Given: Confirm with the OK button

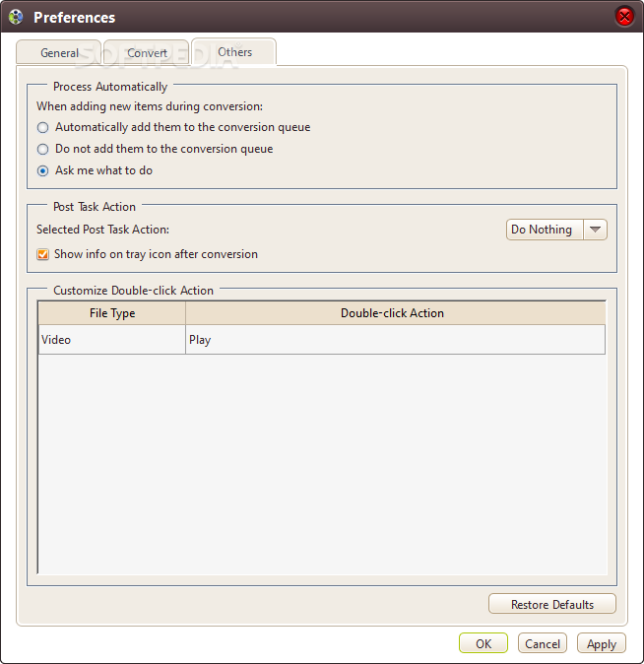Looking at the screenshot, I should pos(483,643).
